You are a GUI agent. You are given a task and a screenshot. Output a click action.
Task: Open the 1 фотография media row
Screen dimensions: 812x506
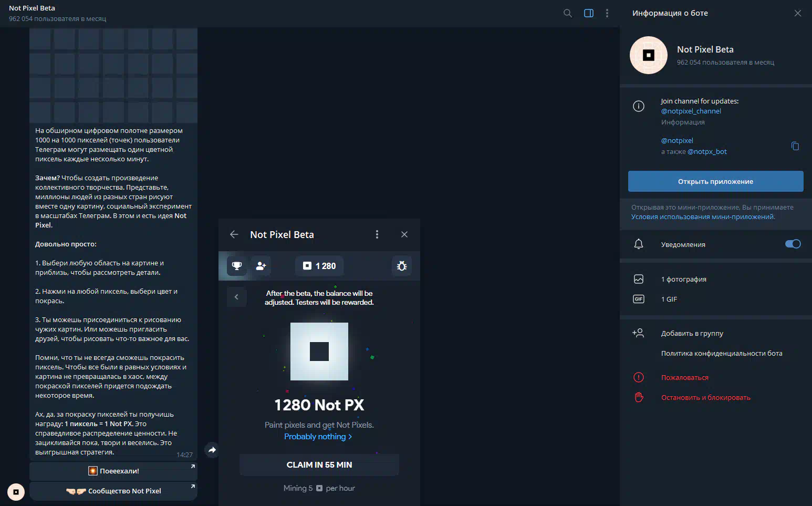click(x=716, y=279)
